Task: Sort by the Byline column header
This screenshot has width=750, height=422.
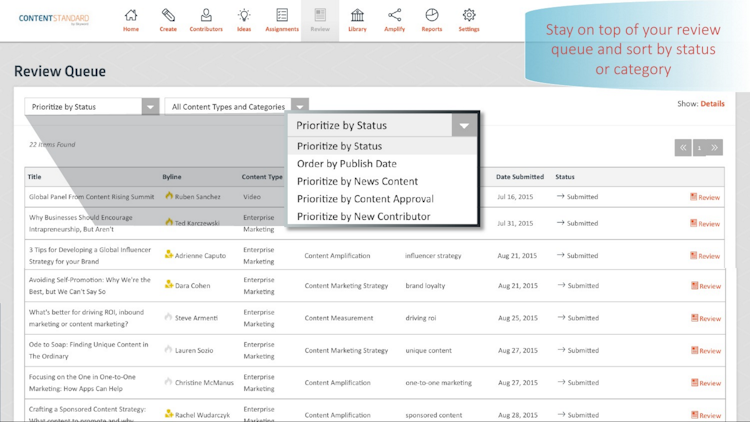Action: point(172,177)
